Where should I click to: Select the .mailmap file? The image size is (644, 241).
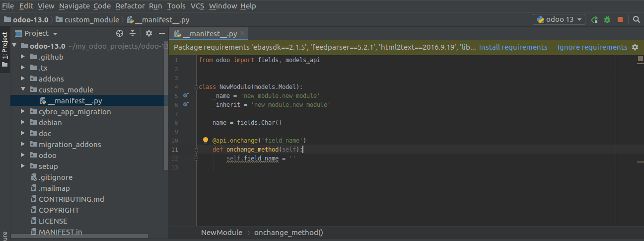click(x=50, y=188)
